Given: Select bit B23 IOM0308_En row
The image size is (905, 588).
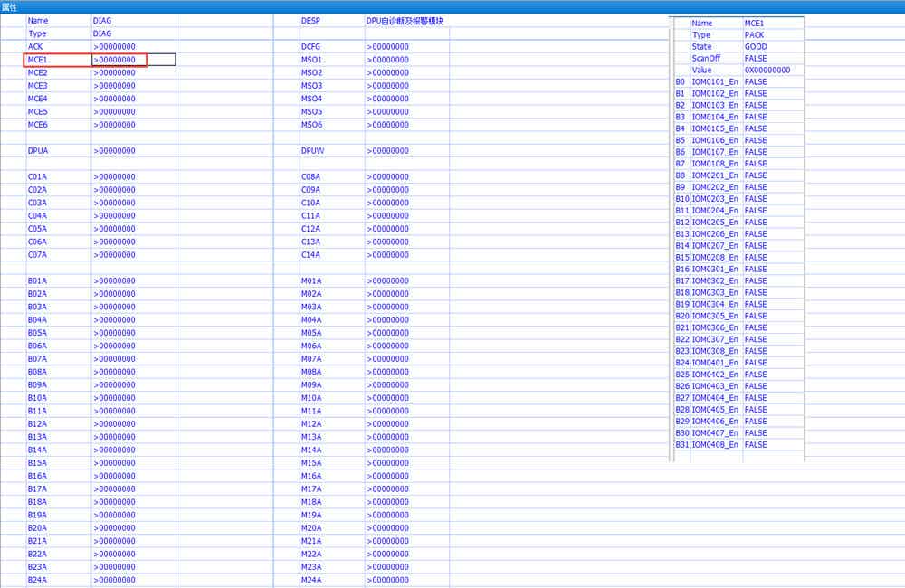Looking at the screenshot, I should [x=738, y=351].
